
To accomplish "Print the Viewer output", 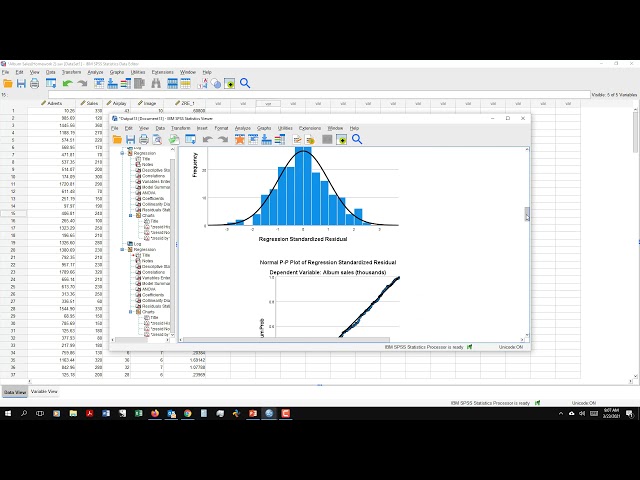I will pos(144,140).
